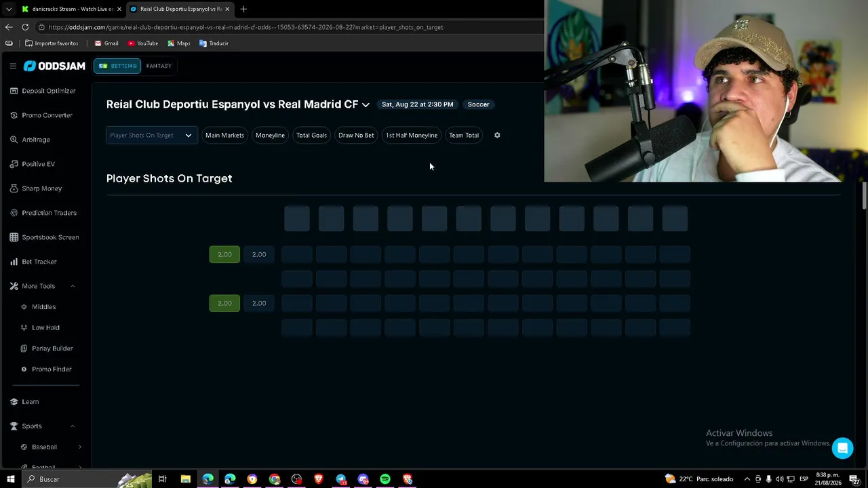Open the Intercom chat bubble
This screenshot has width=868, height=488.
click(x=842, y=448)
